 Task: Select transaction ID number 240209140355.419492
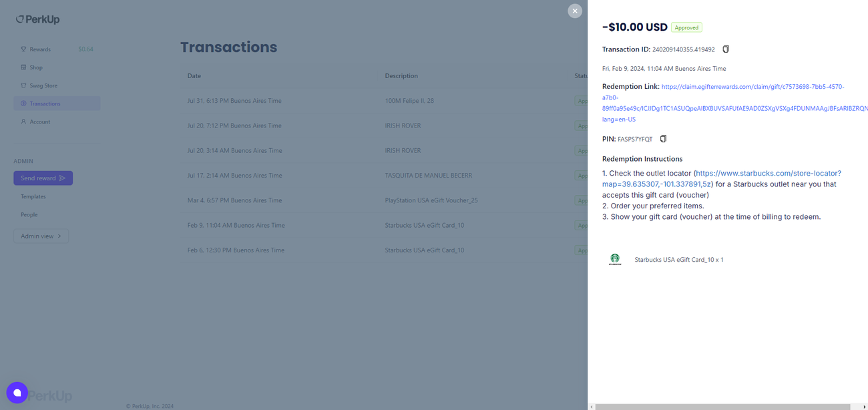point(684,49)
